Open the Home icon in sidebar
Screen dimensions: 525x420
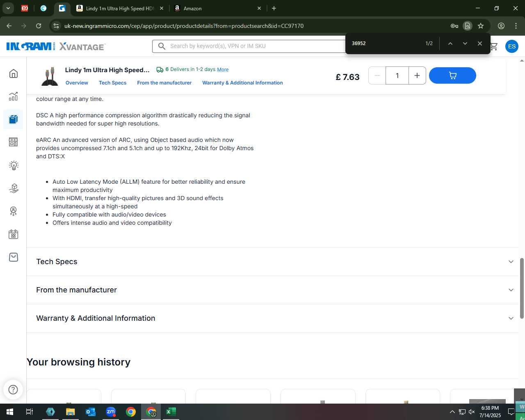(x=14, y=73)
